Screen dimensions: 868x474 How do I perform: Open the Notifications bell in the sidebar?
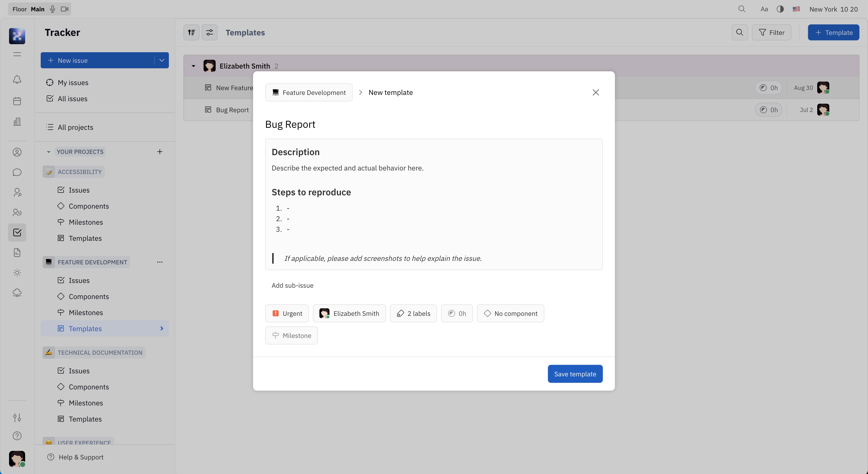[17, 79]
